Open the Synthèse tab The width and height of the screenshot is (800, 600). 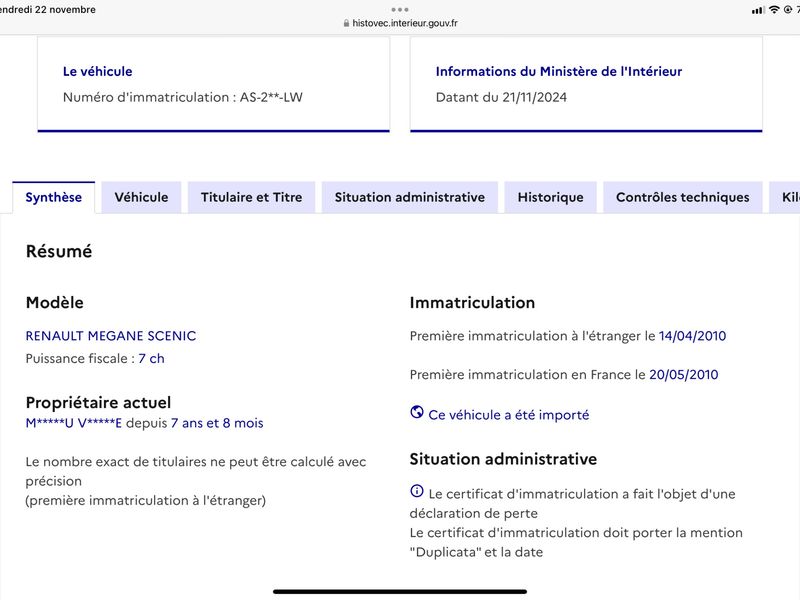click(54, 197)
